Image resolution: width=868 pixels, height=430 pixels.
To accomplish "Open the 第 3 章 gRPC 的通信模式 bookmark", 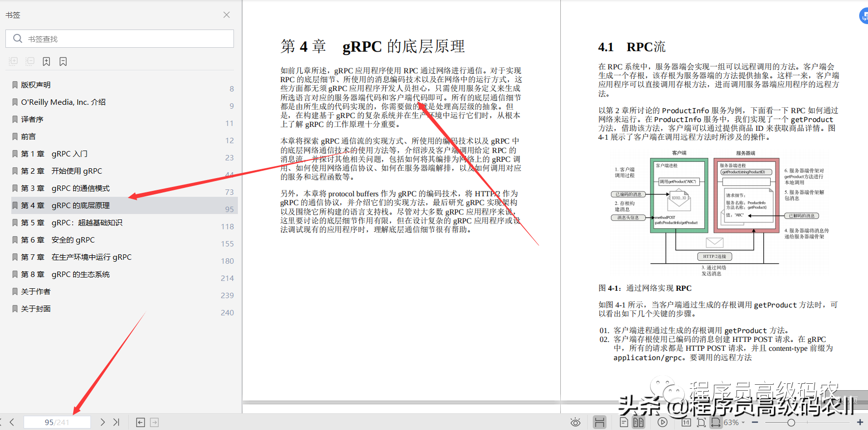I will point(65,188).
